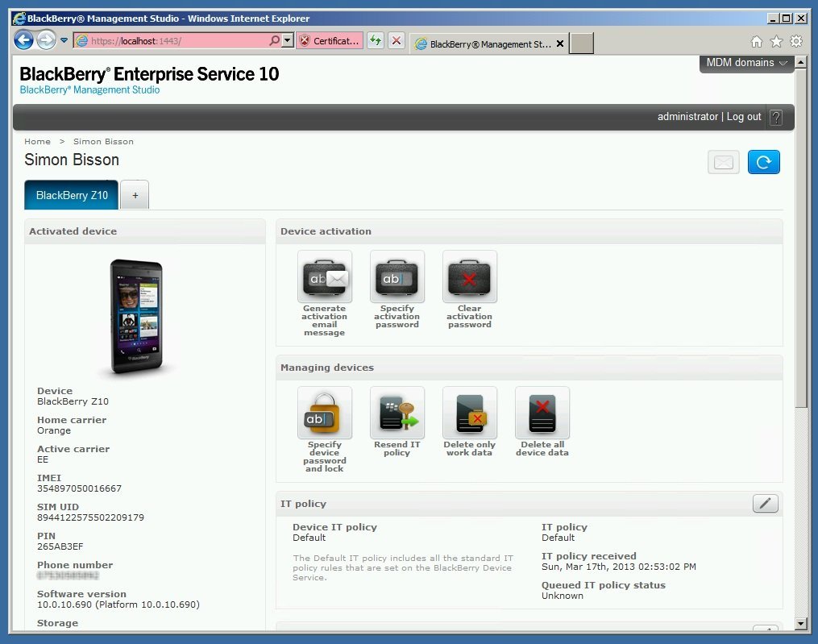
Task: Select Clear activation password icon
Action: 469,277
